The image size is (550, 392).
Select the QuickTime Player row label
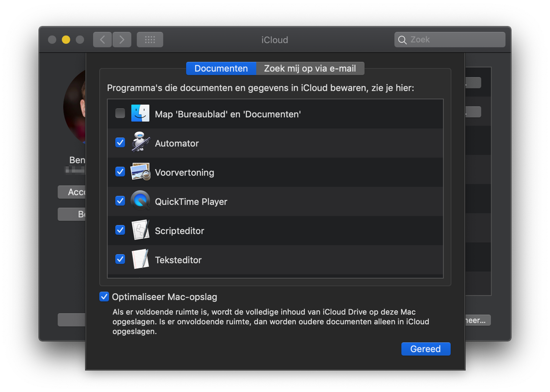pyautogui.click(x=191, y=202)
